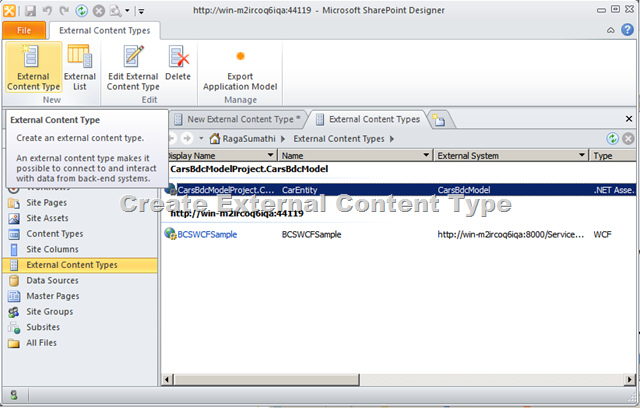This screenshot has width=640, height=408.
Task: Click the horizontal scrollbar right arrow
Action: click(x=630, y=379)
